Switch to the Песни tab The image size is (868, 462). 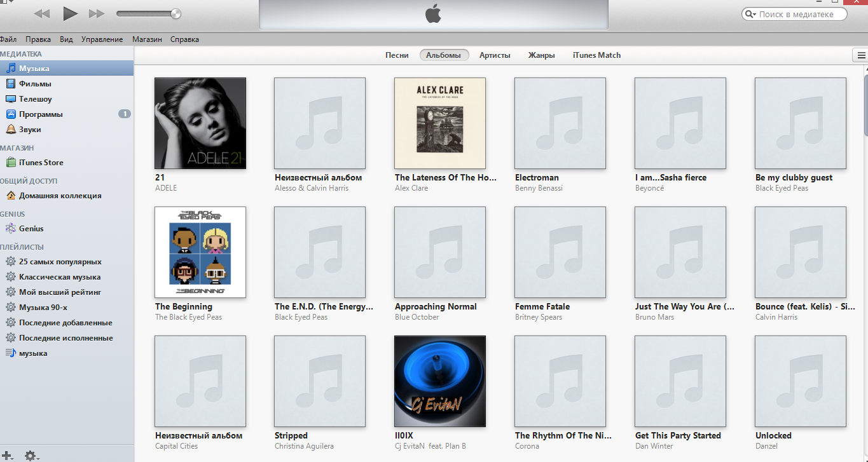tap(397, 55)
